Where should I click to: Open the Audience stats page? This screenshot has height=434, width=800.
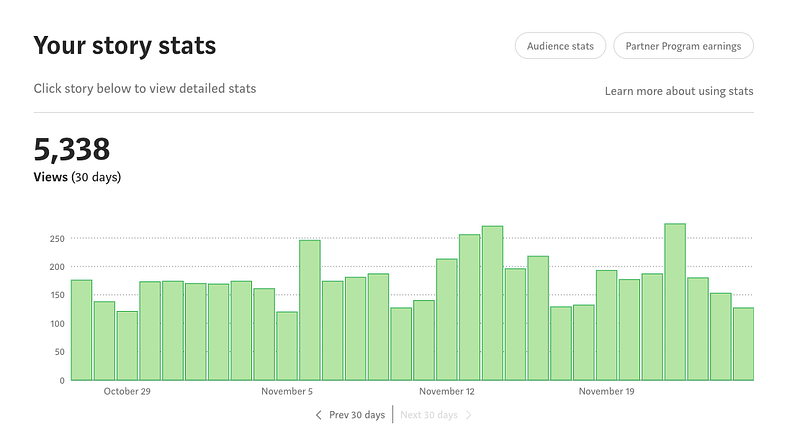tap(560, 46)
